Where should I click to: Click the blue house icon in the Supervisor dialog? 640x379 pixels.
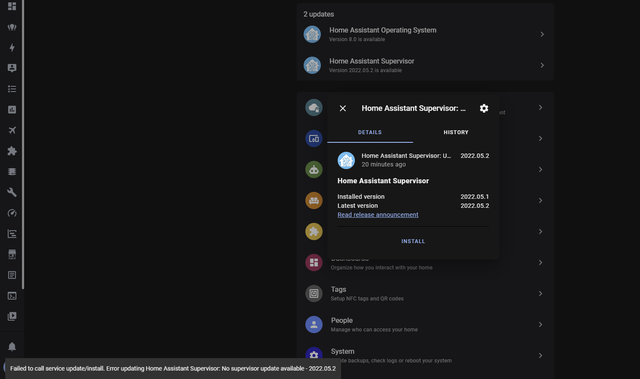pyautogui.click(x=346, y=160)
